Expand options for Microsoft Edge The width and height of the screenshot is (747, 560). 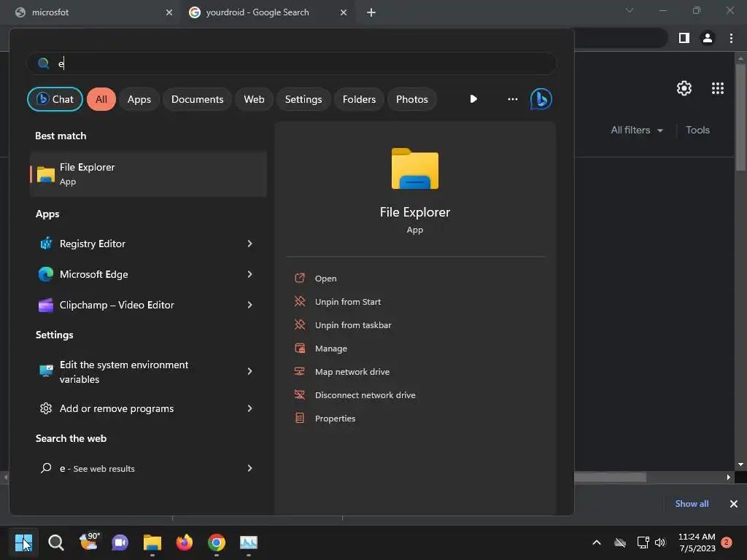(x=249, y=274)
